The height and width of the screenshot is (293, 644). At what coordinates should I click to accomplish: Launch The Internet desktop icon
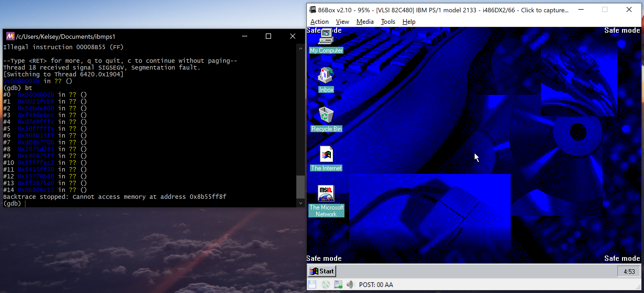pyautogui.click(x=326, y=156)
